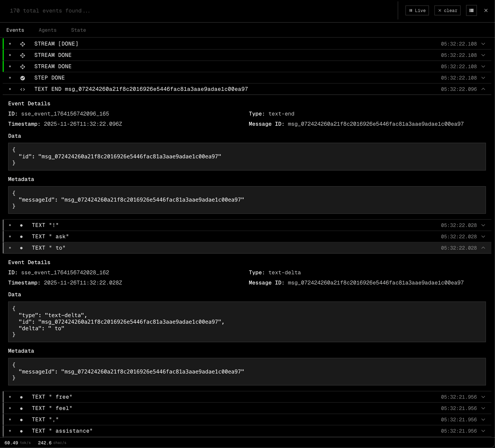
Task: Click the dot icon beside TEXT " assistance"
Action: coord(22,431)
